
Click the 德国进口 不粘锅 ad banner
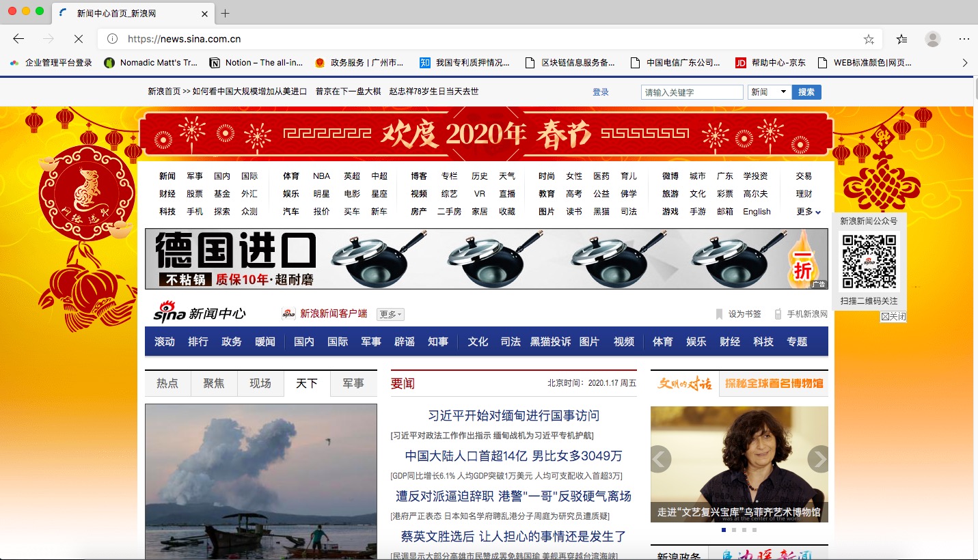tap(486, 259)
